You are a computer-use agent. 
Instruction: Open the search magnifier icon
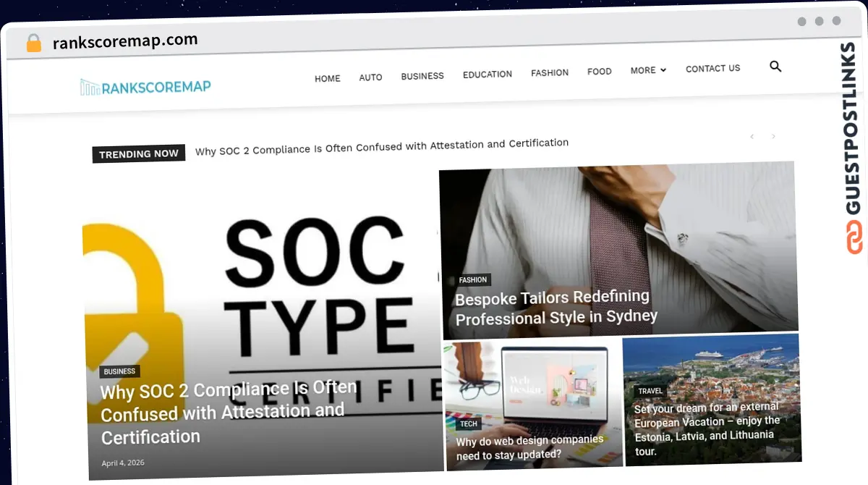coord(775,67)
